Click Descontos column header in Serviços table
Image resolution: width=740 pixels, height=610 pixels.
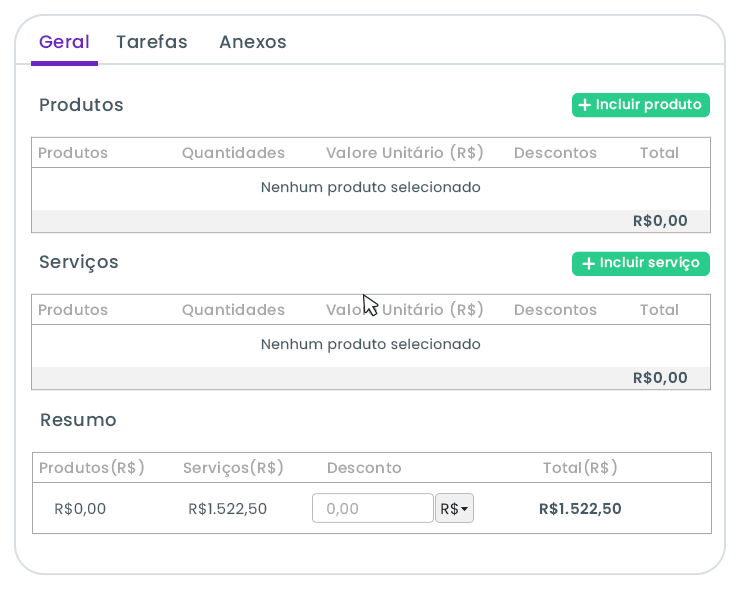(555, 310)
